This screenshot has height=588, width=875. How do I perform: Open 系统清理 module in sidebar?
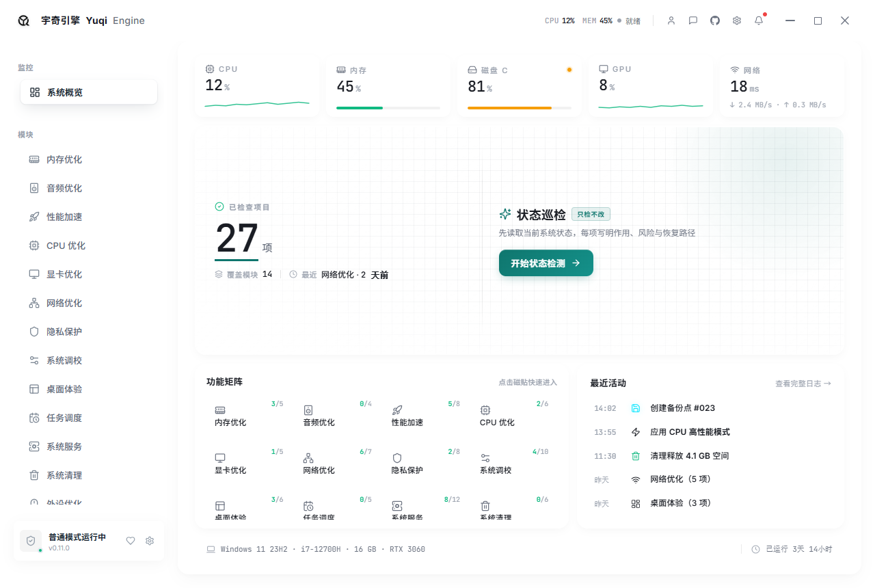pyautogui.click(x=89, y=475)
